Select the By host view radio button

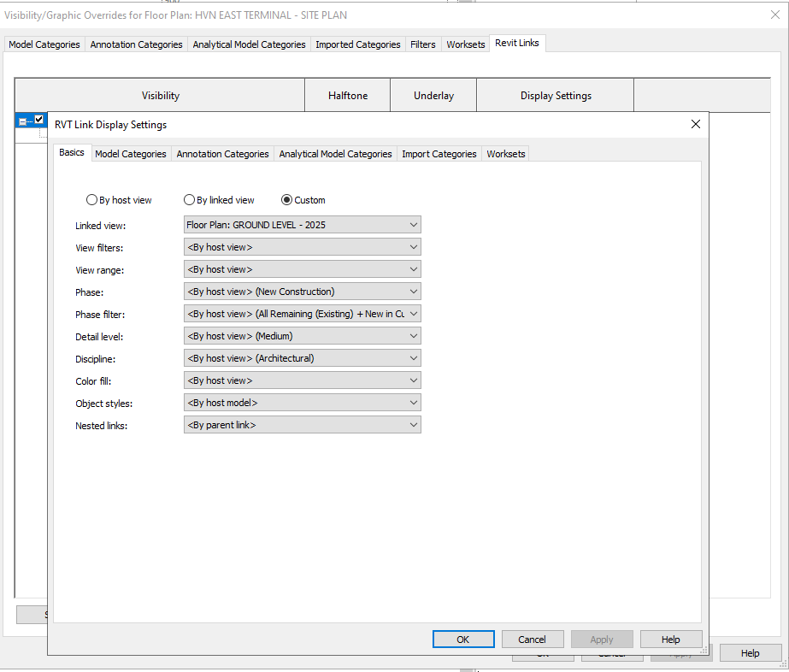(x=91, y=199)
